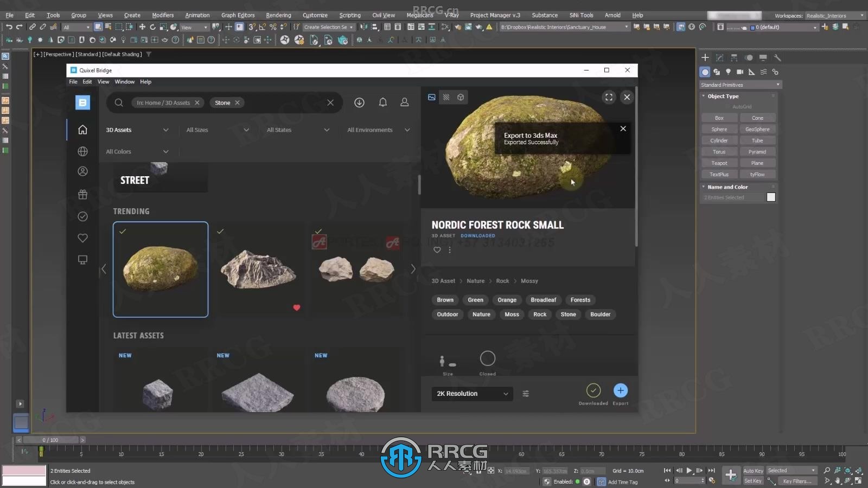
Task: Click the search magnifier icon in Bridge
Action: coord(119,102)
